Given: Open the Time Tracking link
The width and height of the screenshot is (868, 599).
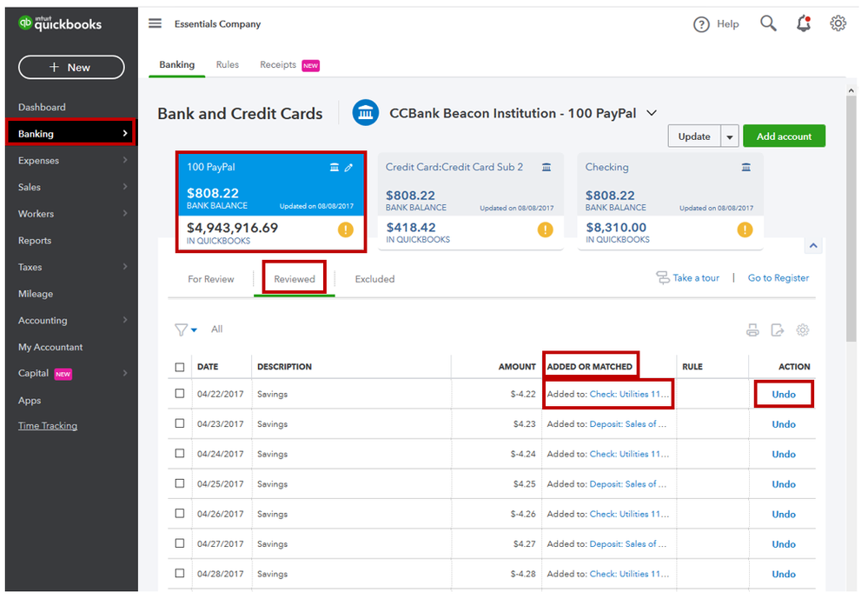Looking at the screenshot, I should click(48, 426).
